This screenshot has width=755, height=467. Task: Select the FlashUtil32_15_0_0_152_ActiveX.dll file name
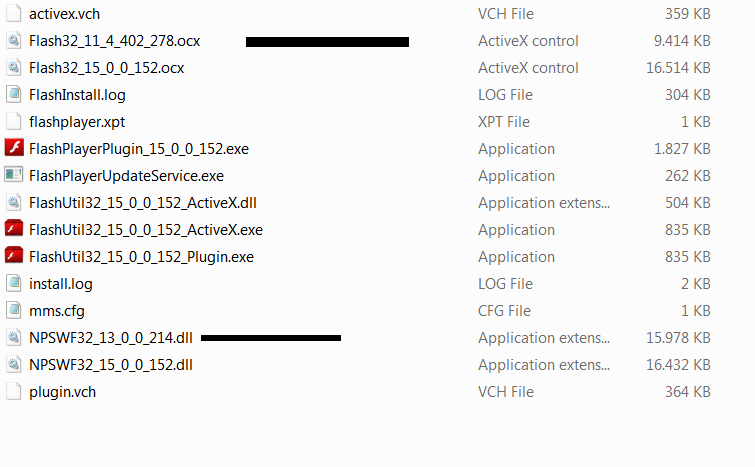click(143, 203)
